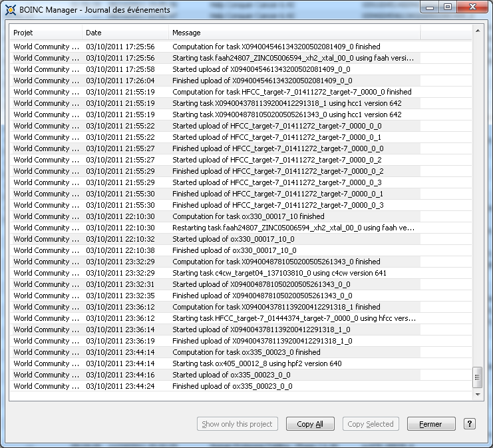Viewport: 493px width, 448px height.
Task: Select 'Started upload of HFCC_target-7_01411272_target-7_0000_0_0'
Action: coord(277,126)
